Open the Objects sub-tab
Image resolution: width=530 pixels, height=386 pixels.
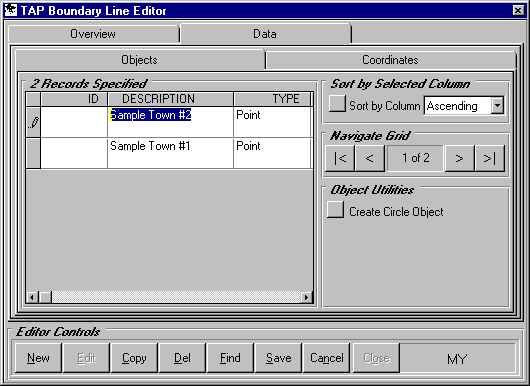tap(140, 60)
